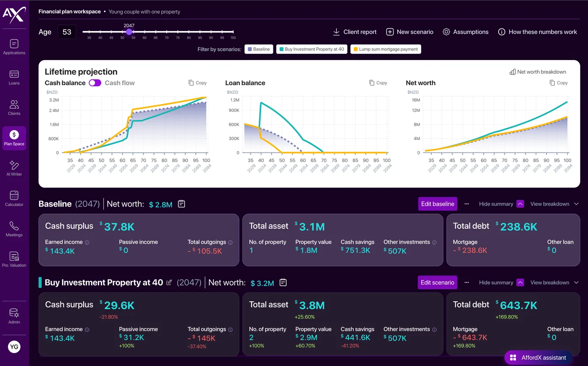Click the age slider handle at 2047
The image size is (588, 366).
click(x=129, y=31)
